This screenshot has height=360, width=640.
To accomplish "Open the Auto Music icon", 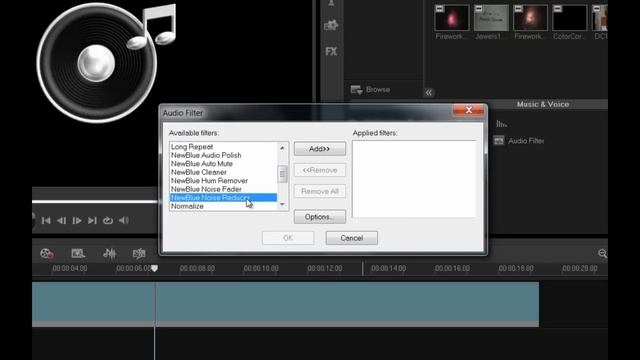I will click(x=139, y=253).
